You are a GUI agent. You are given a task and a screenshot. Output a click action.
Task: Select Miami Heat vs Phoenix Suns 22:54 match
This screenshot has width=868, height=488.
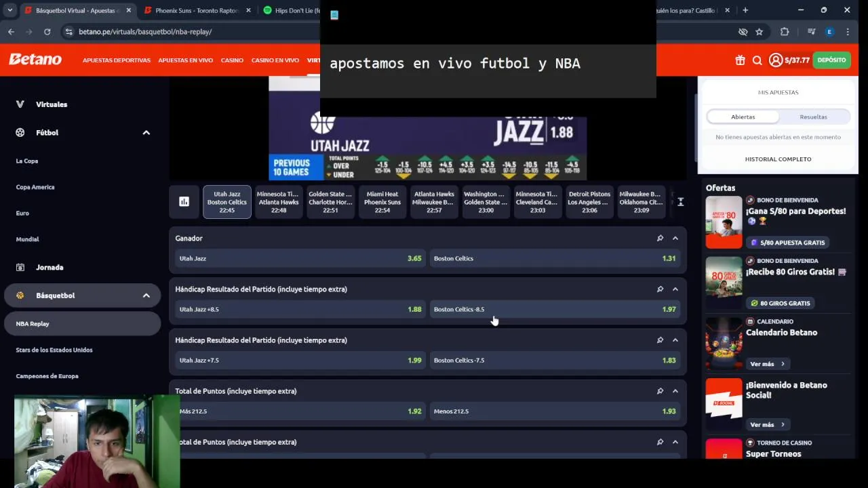(x=382, y=202)
